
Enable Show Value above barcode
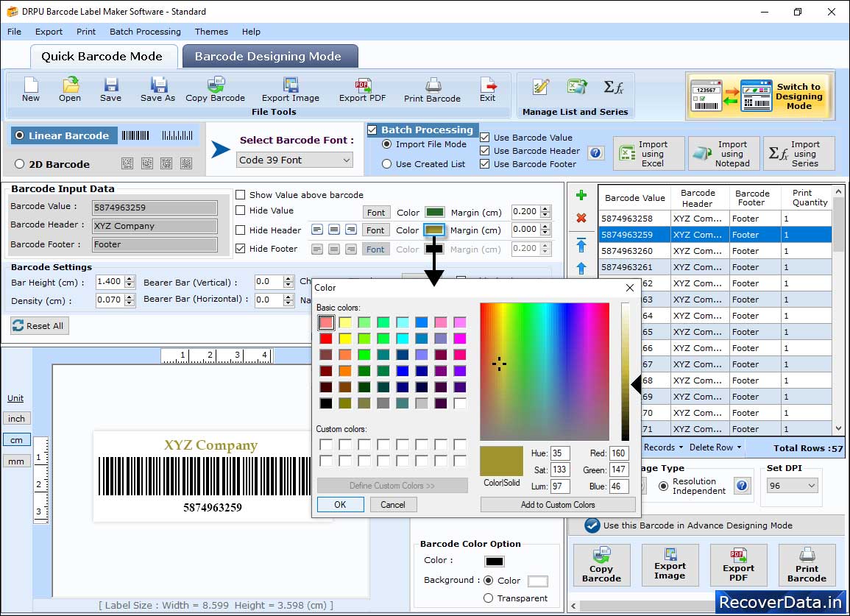tap(240, 195)
